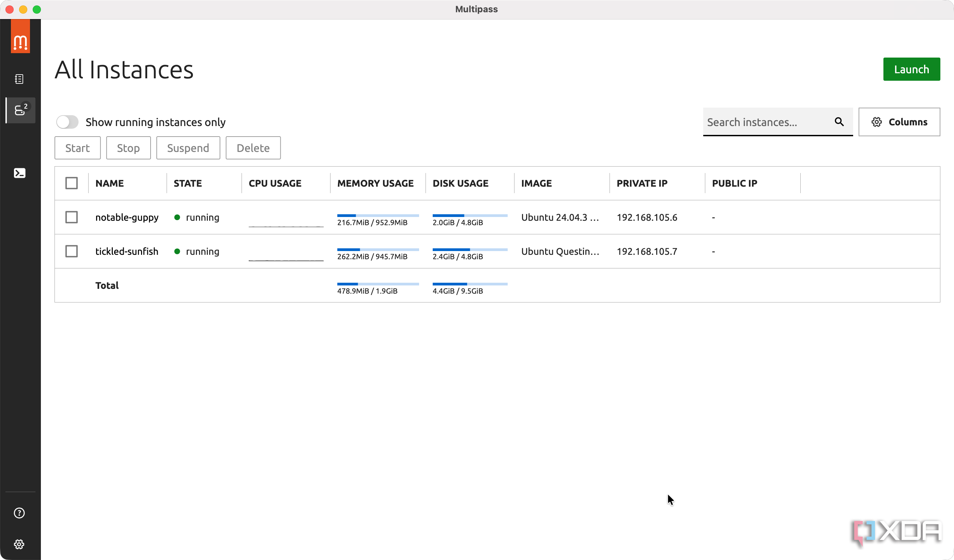Click the PUBLIC IP column header

pos(735,184)
